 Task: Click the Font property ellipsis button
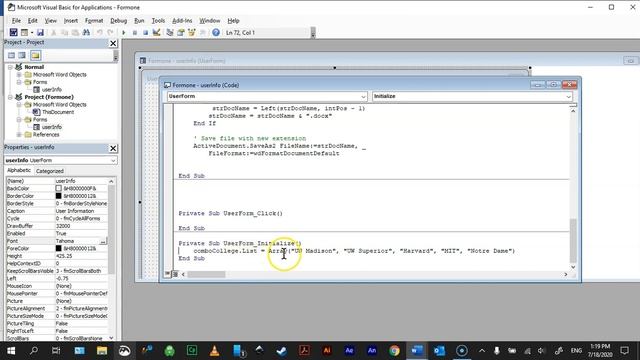pyautogui.click(x=103, y=241)
